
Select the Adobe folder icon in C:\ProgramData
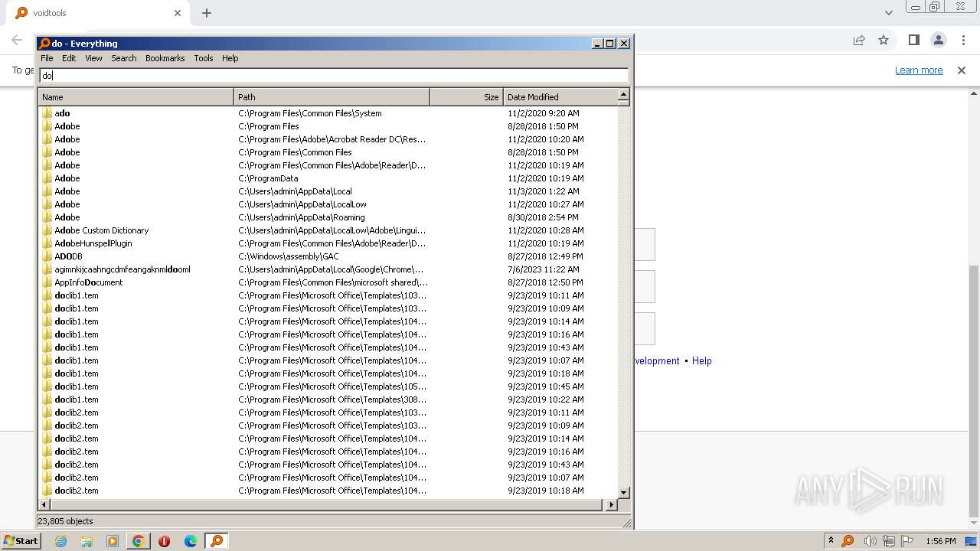[x=47, y=178]
